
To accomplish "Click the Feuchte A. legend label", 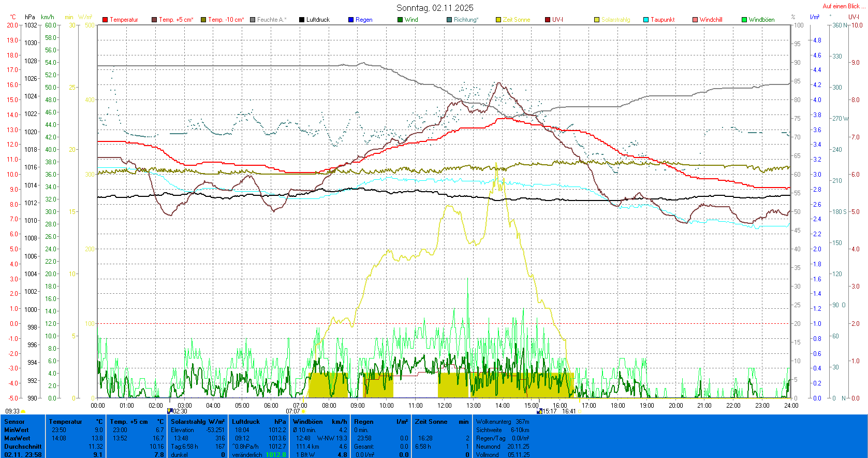I will point(271,20).
